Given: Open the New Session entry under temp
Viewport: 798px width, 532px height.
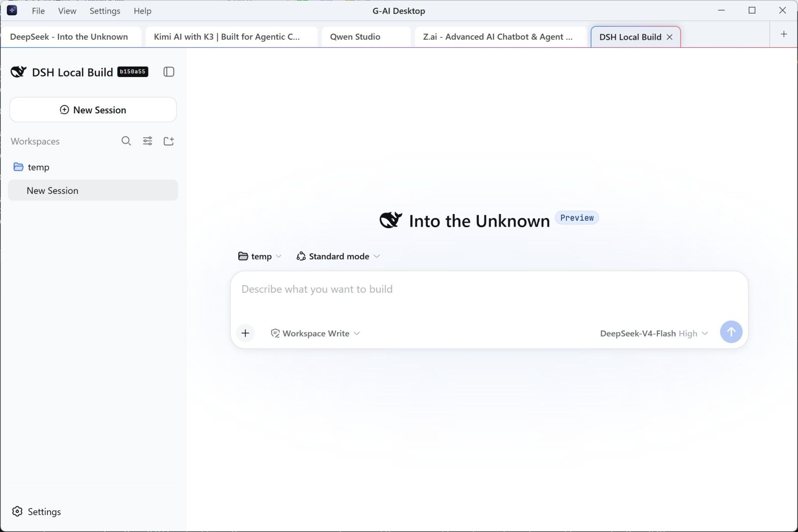Looking at the screenshot, I should coord(93,190).
